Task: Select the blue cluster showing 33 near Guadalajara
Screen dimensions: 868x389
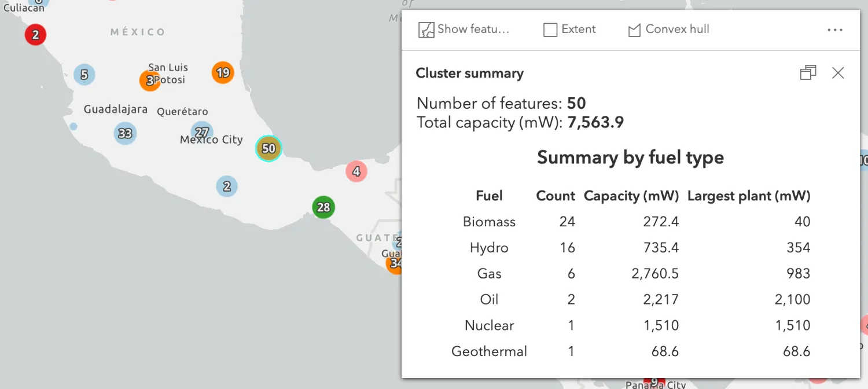Action: coord(124,134)
